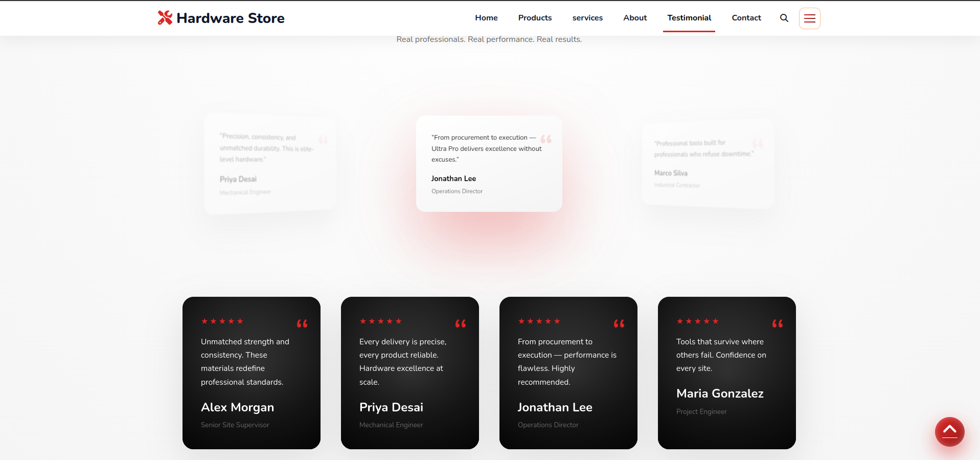Viewport: 980px width, 460px height.
Task: Open the services nav link
Action: (587, 18)
